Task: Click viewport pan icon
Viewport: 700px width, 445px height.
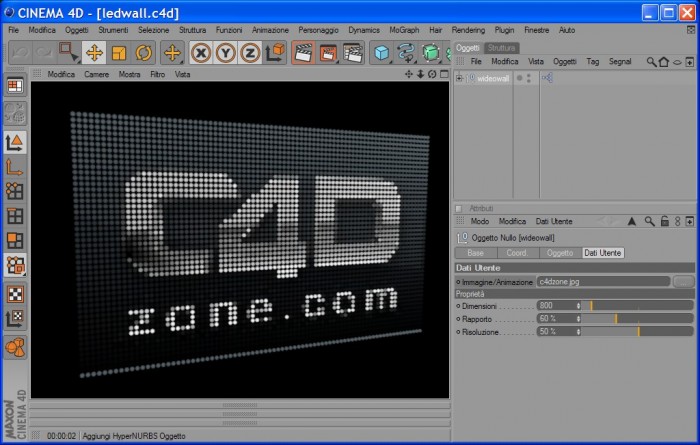Action: (408, 74)
